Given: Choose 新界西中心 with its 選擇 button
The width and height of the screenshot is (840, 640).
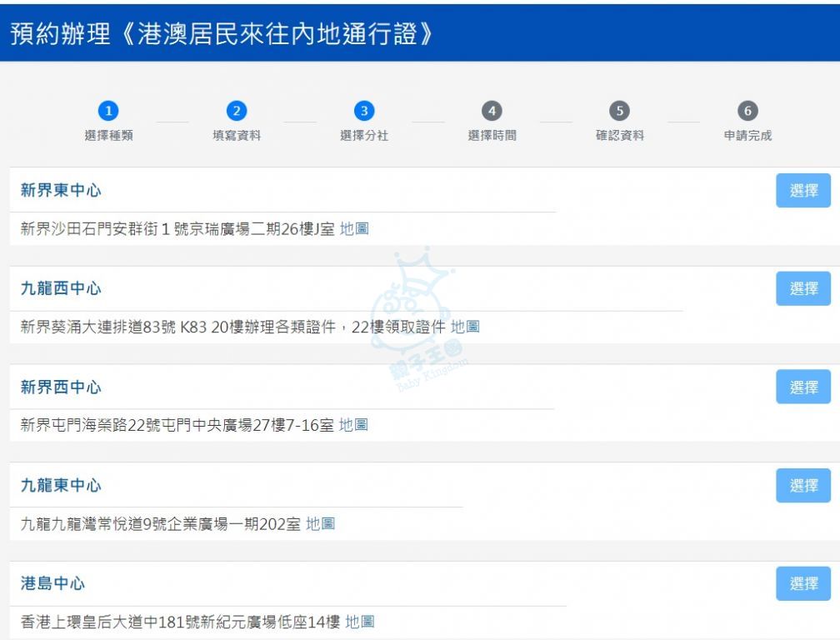Looking at the screenshot, I should 802,387.
